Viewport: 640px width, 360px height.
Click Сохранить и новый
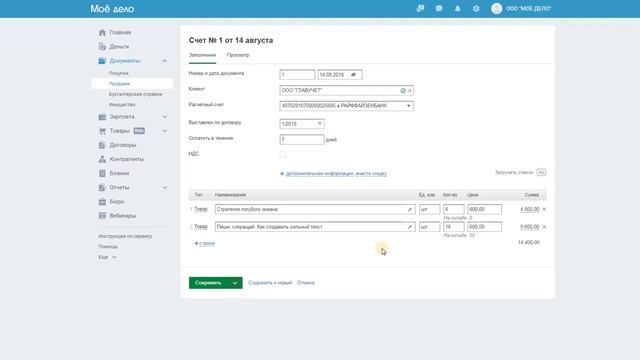pyautogui.click(x=270, y=282)
